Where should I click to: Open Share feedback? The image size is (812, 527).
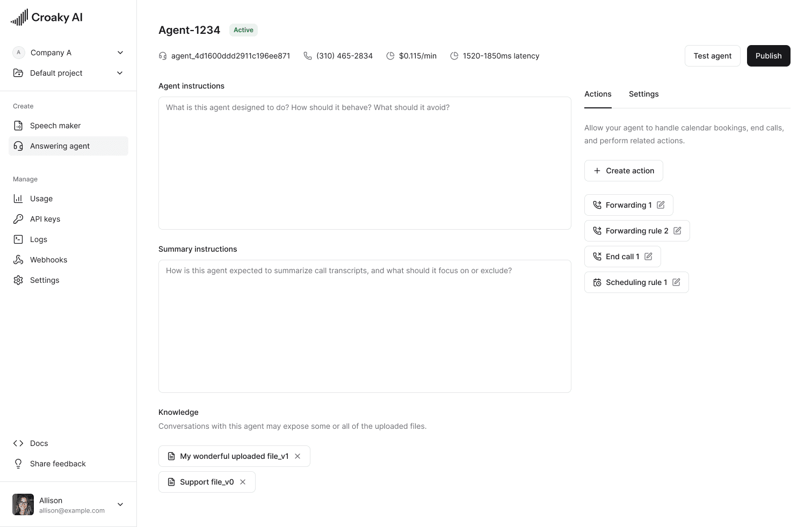point(57,463)
